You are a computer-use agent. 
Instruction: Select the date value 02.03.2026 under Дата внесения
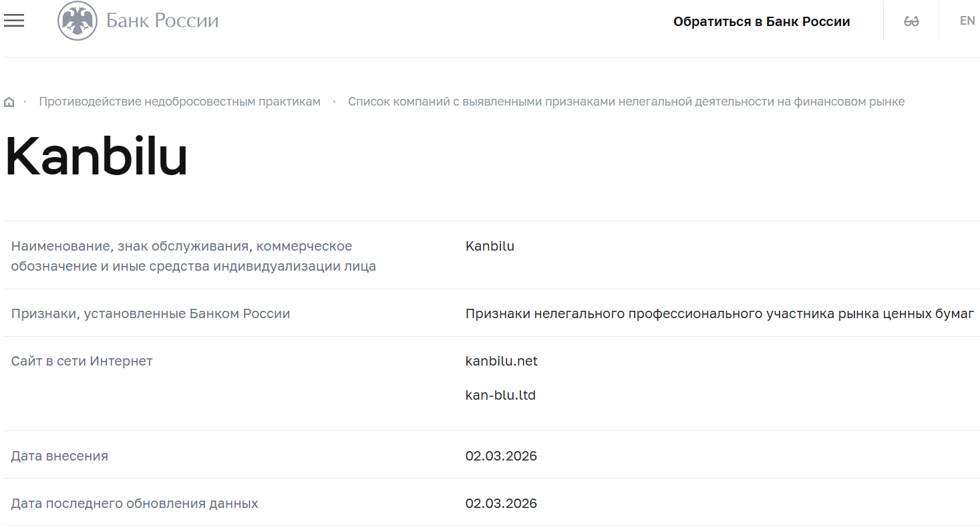point(501,455)
